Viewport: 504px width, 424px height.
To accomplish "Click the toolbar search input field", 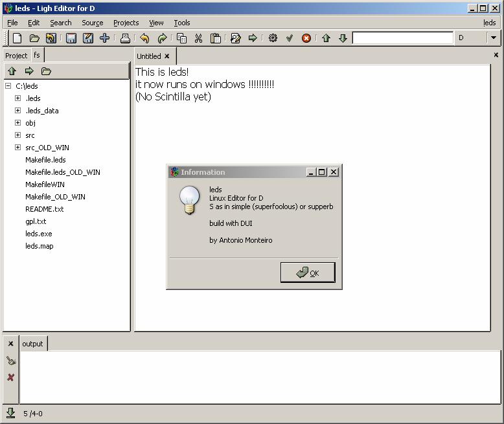I will coord(402,38).
